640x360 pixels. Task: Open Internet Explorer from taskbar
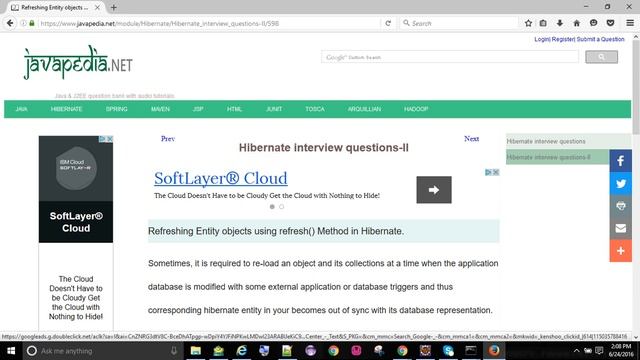click(x=241, y=351)
